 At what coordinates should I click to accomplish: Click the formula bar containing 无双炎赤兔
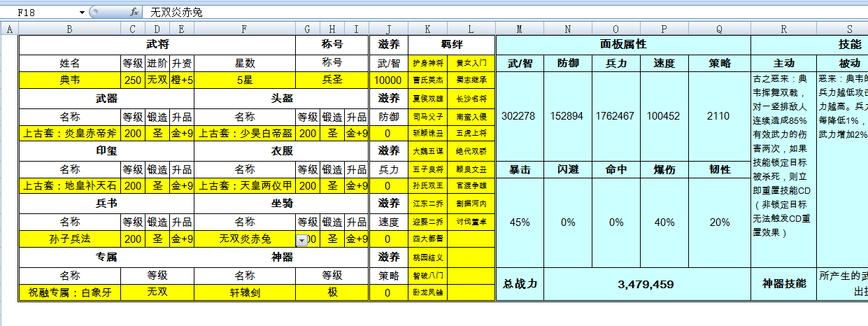[x=504, y=13]
